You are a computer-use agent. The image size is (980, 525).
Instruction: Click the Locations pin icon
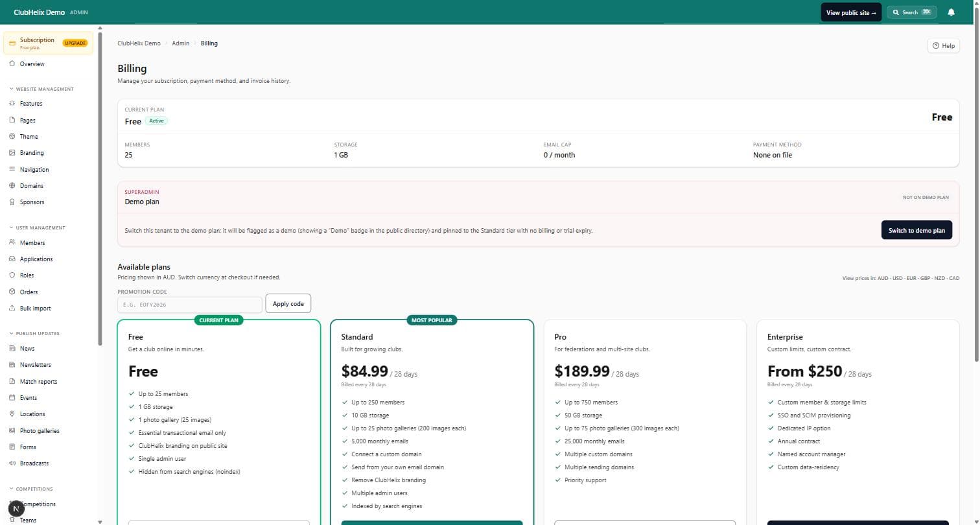[12, 414]
